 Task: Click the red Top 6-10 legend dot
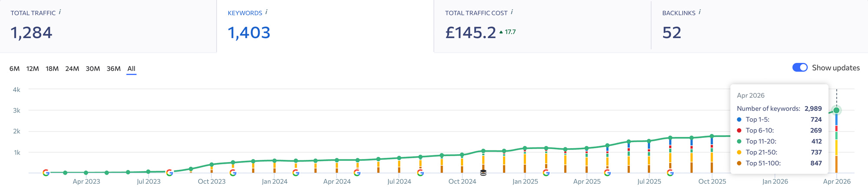click(739, 130)
